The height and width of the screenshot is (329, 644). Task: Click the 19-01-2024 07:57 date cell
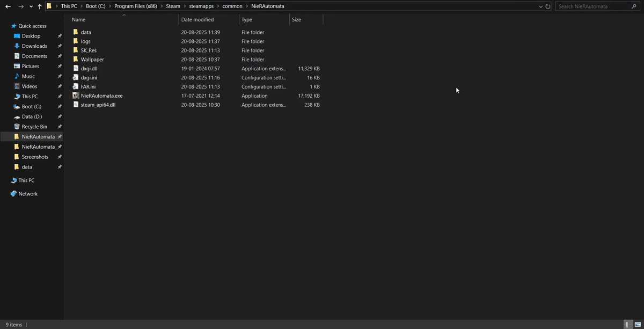tap(200, 69)
